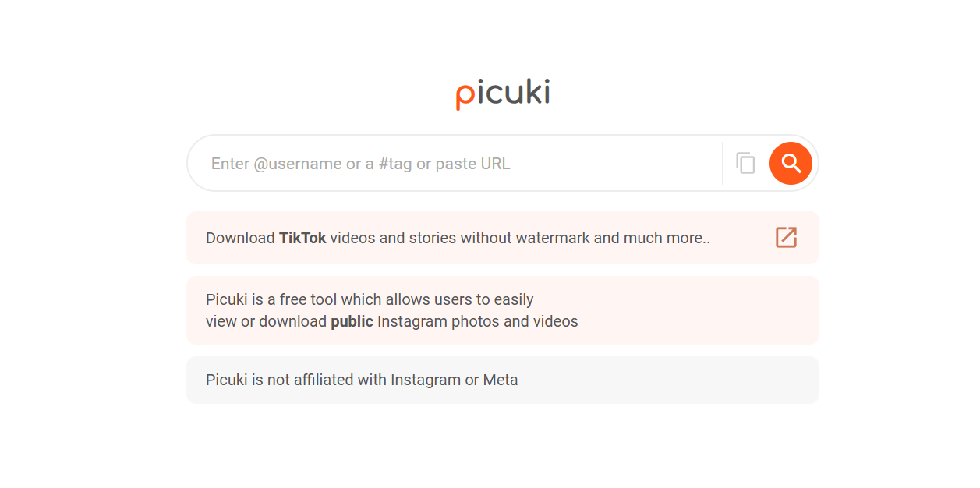Focus the username or tag search field

460,164
